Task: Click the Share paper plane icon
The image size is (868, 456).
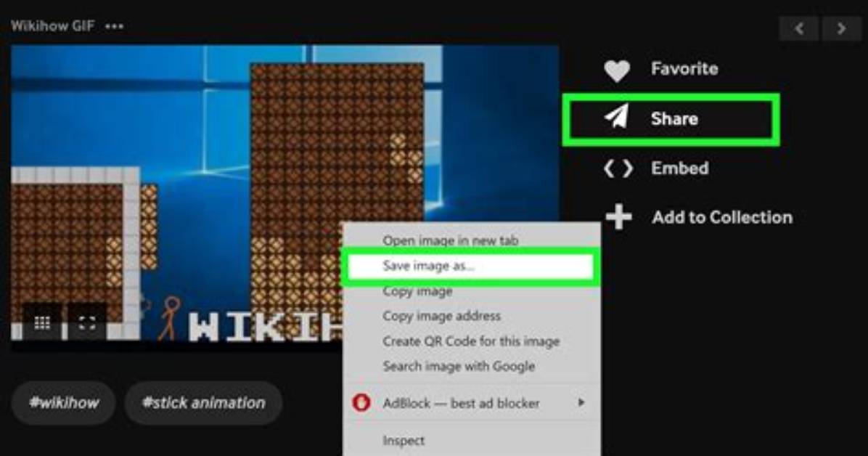Action: pos(617,116)
